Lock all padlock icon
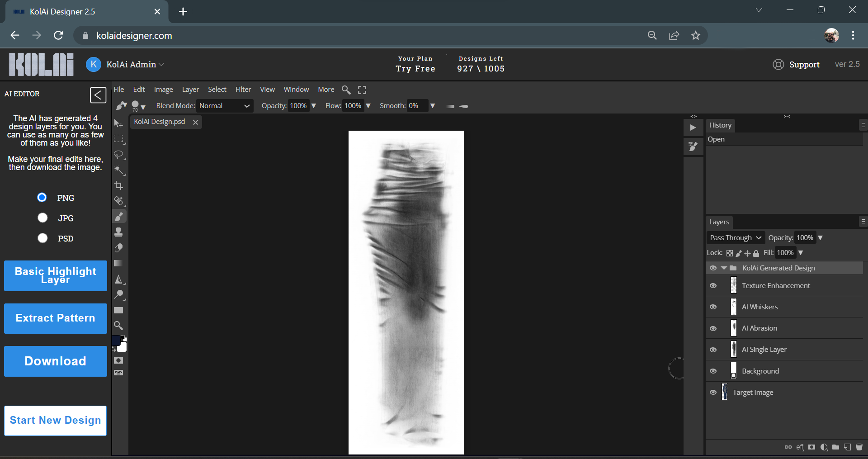The image size is (868, 459). (756, 253)
